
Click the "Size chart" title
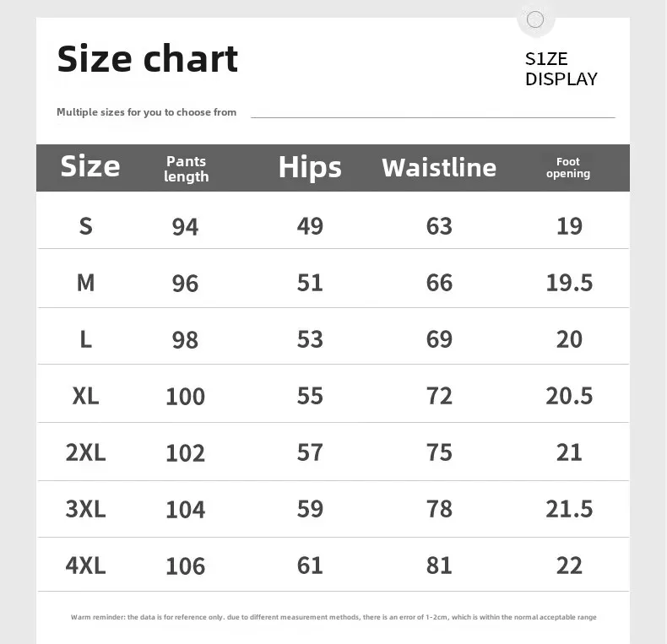tap(148, 59)
